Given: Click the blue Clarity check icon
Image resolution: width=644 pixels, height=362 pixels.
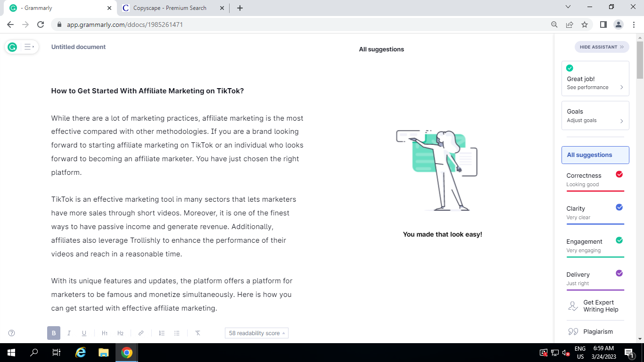Looking at the screenshot, I should [x=619, y=207].
